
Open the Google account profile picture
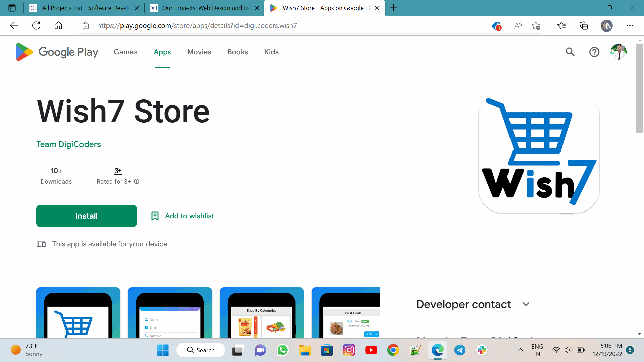[x=619, y=52]
